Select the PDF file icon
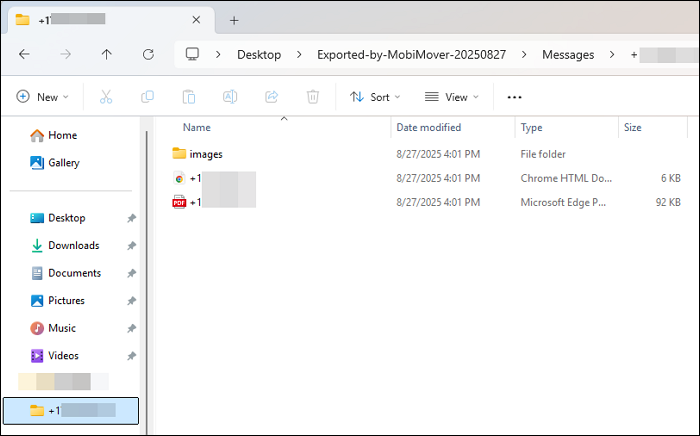The width and height of the screenshot is (700, 436). pos(179,202)
